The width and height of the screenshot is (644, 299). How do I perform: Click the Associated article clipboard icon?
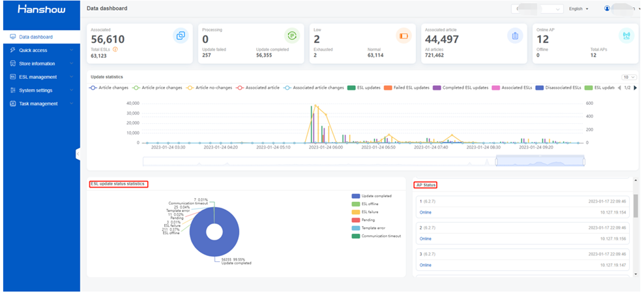[x=515, y=36]
